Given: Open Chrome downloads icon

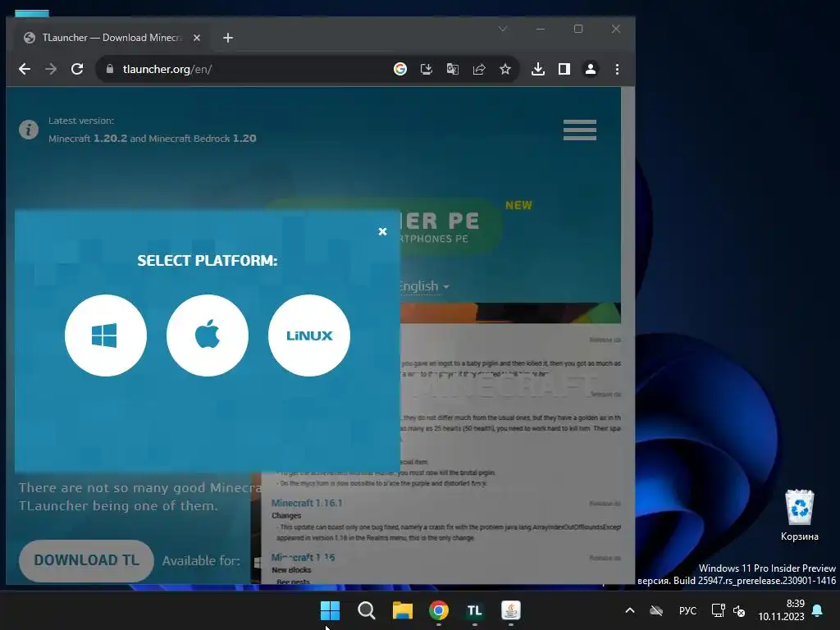Looking at the screenshot, I should (538, 69).
